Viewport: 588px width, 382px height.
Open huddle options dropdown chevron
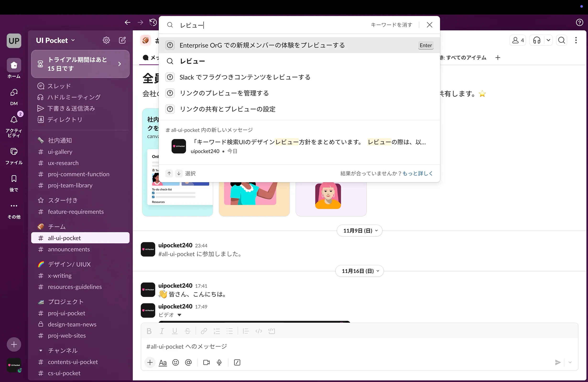548,40
